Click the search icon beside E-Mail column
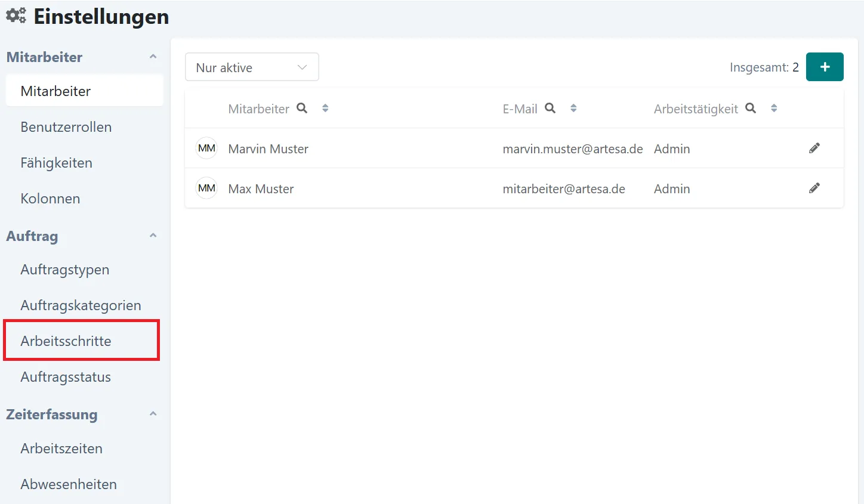This screenshot has height=504, width=864. pos(550,108)
